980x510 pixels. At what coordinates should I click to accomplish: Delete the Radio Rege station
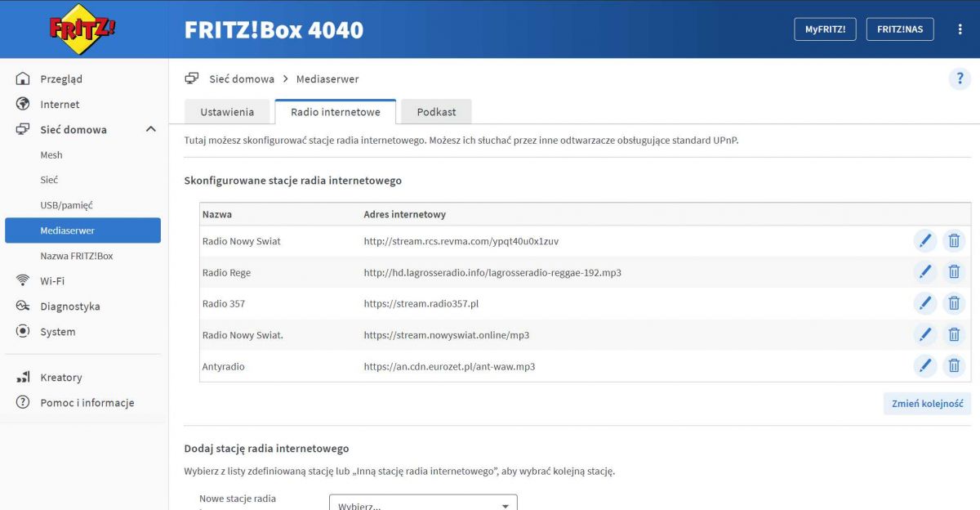953,272
